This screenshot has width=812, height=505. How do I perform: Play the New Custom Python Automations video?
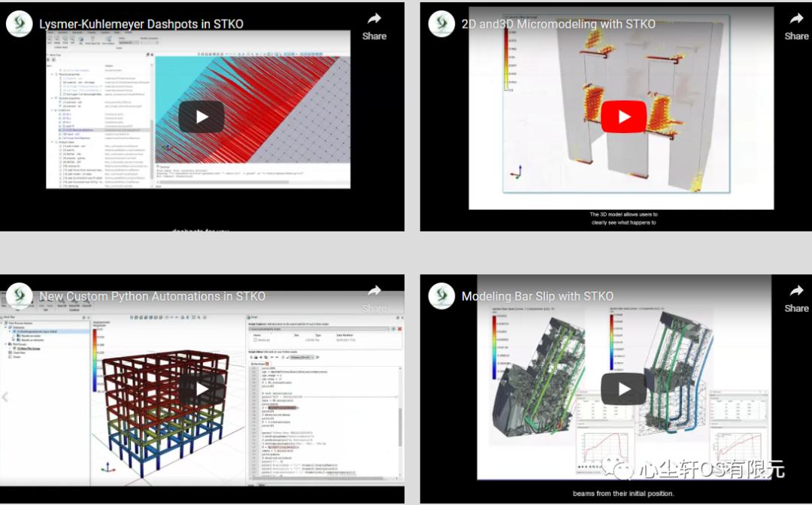[201, 389]
